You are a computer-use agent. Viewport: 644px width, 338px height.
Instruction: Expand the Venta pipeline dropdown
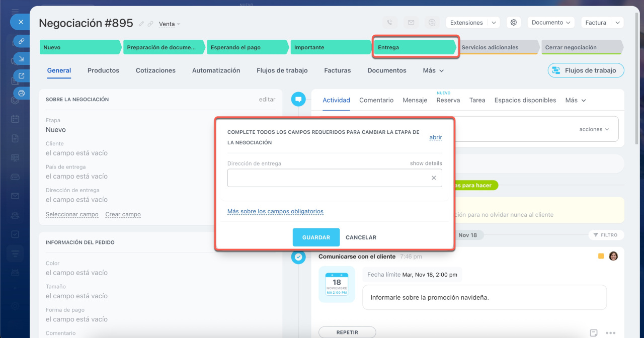170,24
